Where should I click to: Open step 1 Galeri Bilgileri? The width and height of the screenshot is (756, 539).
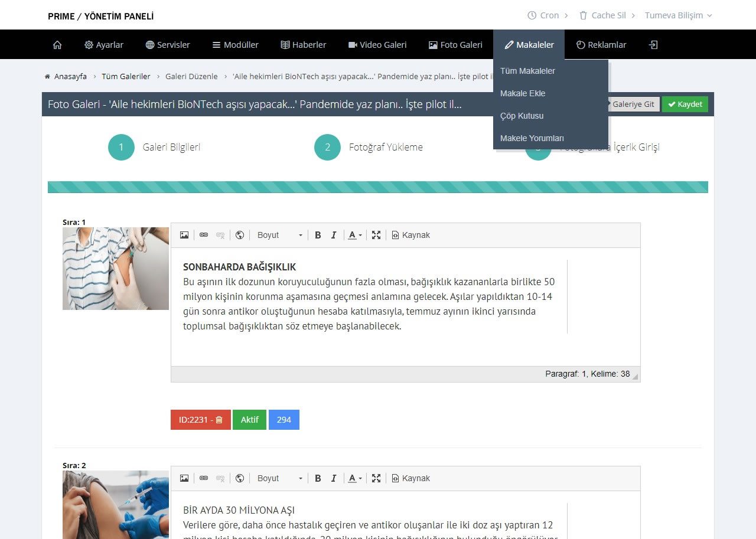click(x=154, y=147)
